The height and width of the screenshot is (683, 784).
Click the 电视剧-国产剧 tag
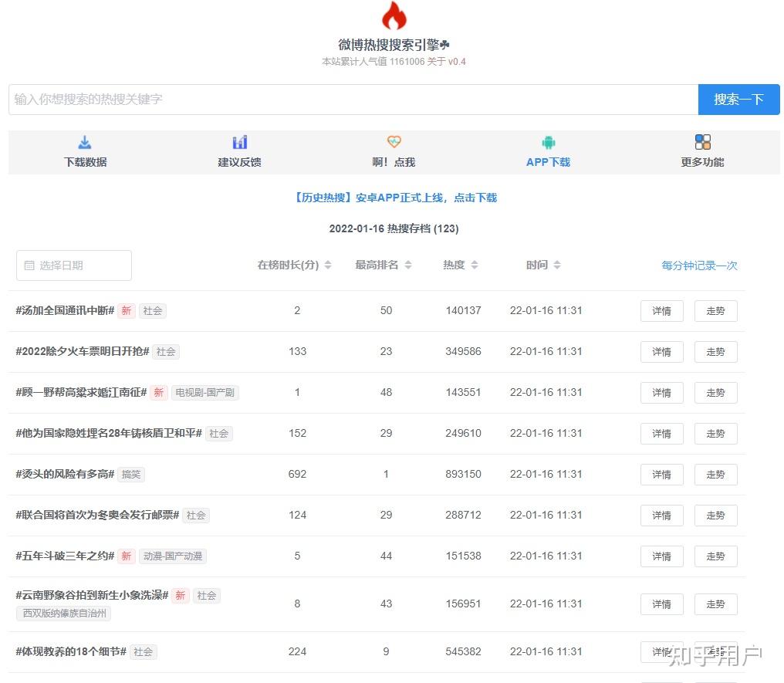205,393
